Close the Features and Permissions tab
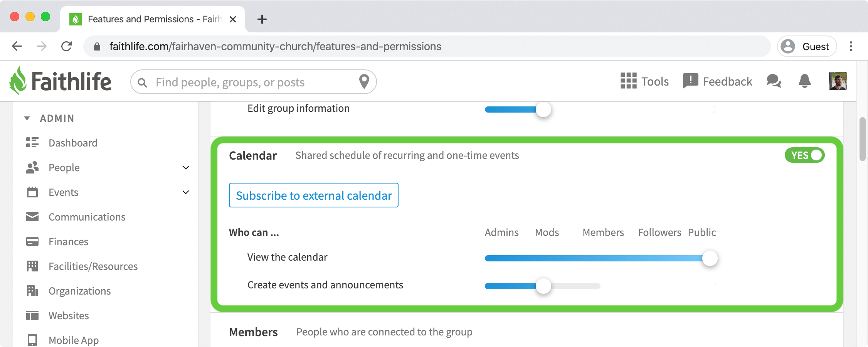 click(233, 19)
